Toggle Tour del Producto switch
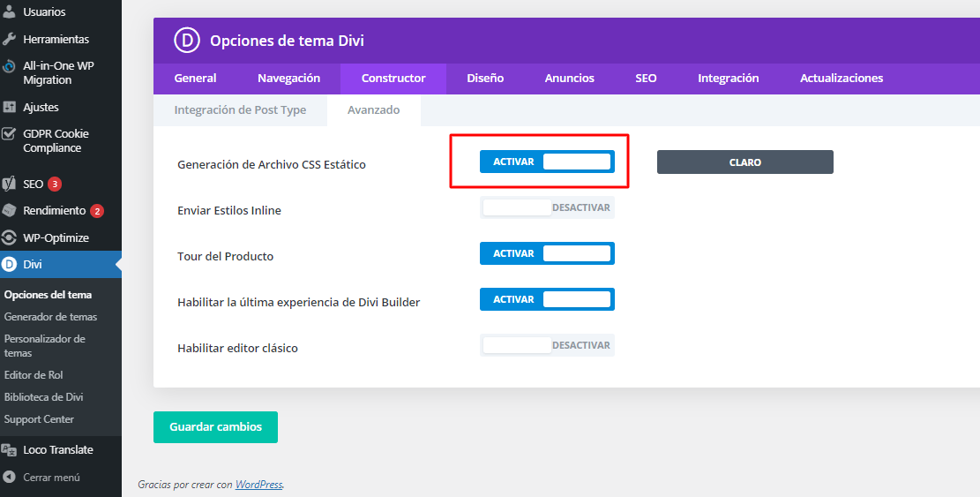The height and width of the screenshot is (497, 980). tap(547, 253)
